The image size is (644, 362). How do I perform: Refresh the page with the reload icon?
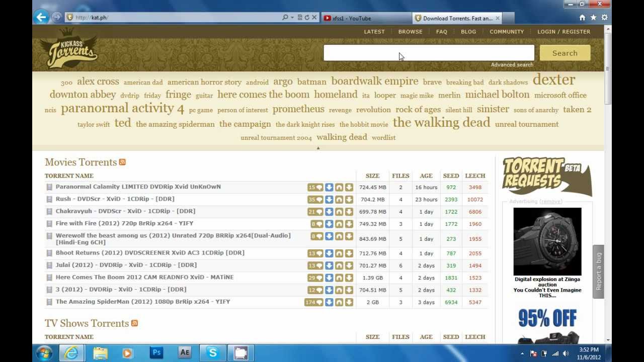tap(306, 18)
